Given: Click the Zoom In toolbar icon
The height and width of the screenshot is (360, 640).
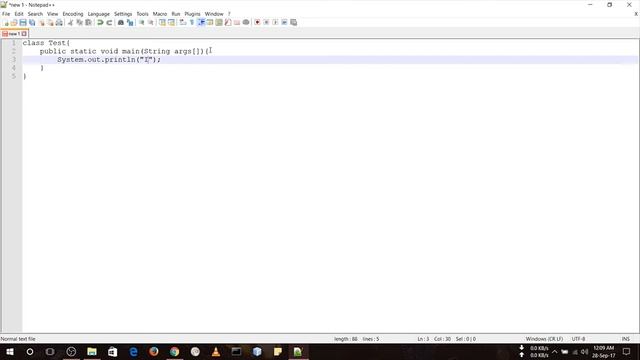Looking at the screenshot, I should pyautogui.click(x=142, y=22).
